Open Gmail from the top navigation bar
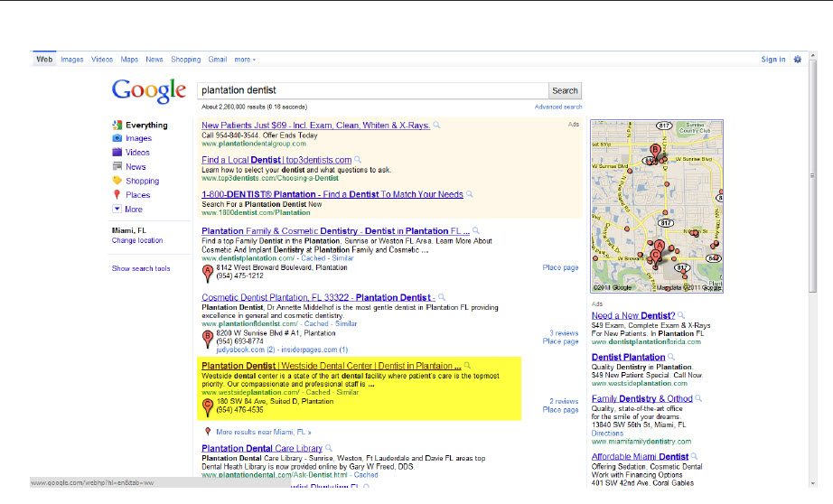The width and height of the screenshot is (833, 504). (x=217, y=60)
